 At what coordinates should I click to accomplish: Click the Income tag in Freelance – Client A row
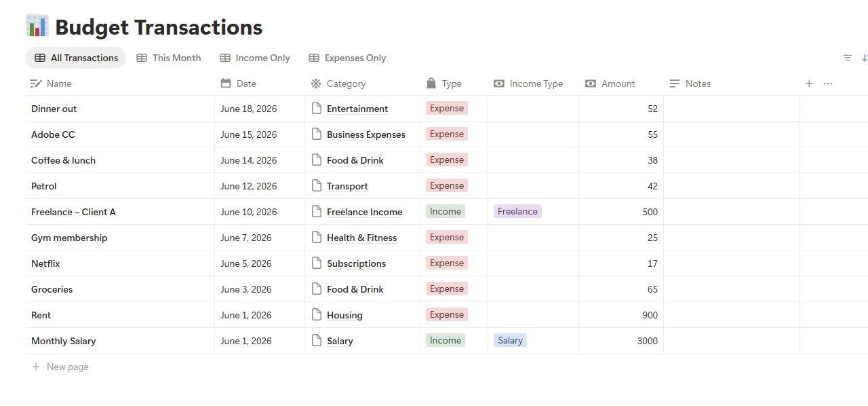[446, 211]
